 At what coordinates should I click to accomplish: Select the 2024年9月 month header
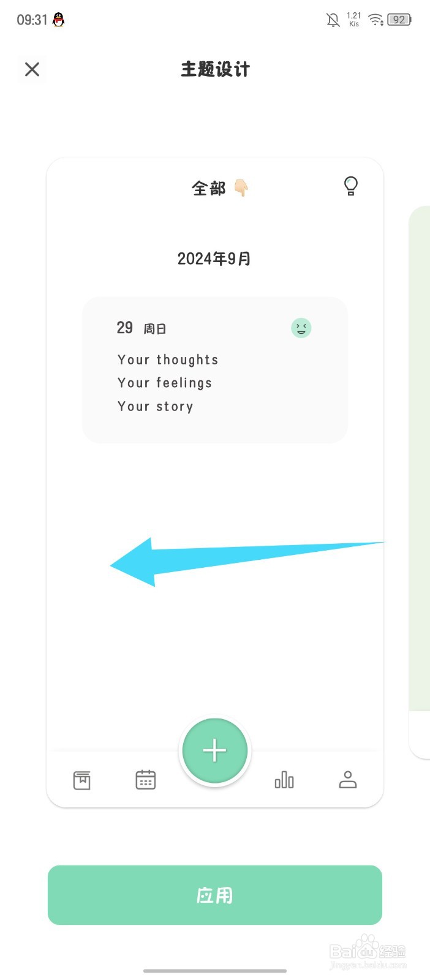(214, 258)
